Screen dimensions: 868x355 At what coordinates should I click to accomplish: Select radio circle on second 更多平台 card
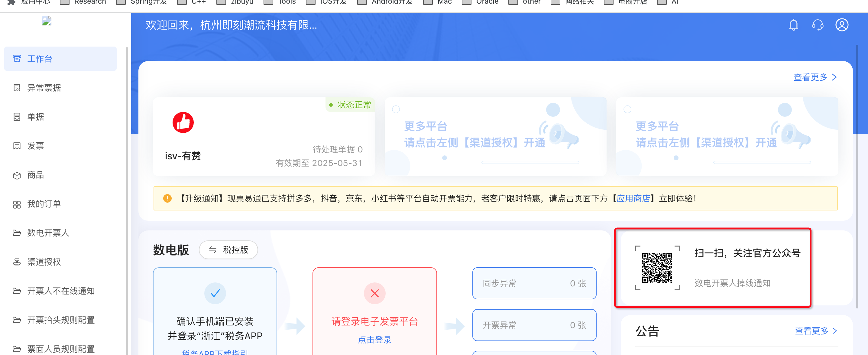(627, 109)
